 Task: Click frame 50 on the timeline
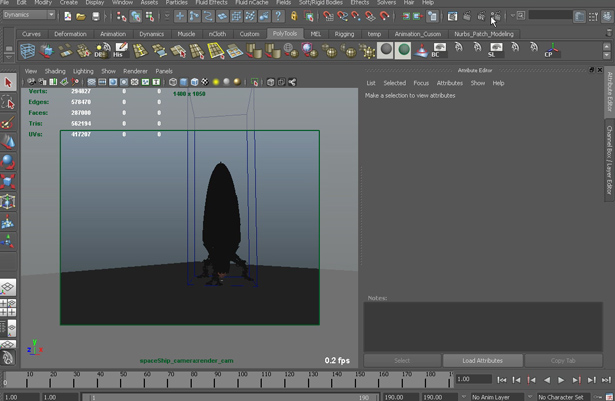tap(123, 379)
